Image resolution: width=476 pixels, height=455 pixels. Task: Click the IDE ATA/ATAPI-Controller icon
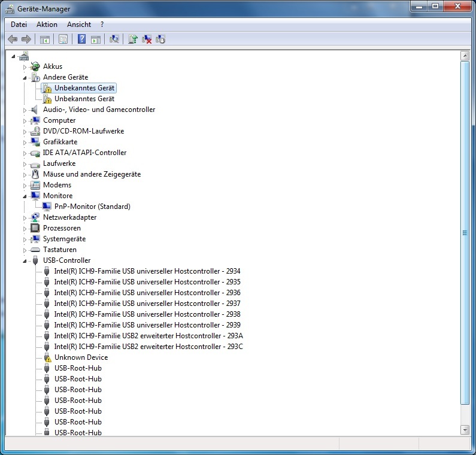tap(35, 153)
